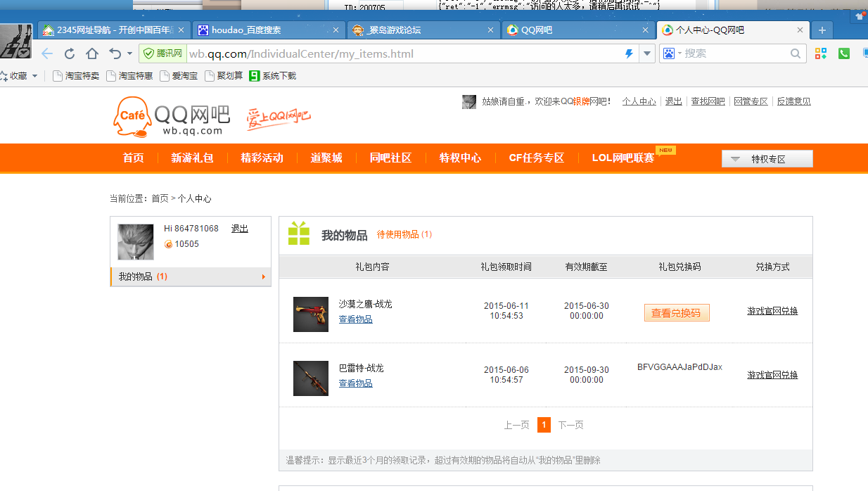Open the 淘宝特卖 bookmark
868x491 pixels.
[x=76, y=76]
